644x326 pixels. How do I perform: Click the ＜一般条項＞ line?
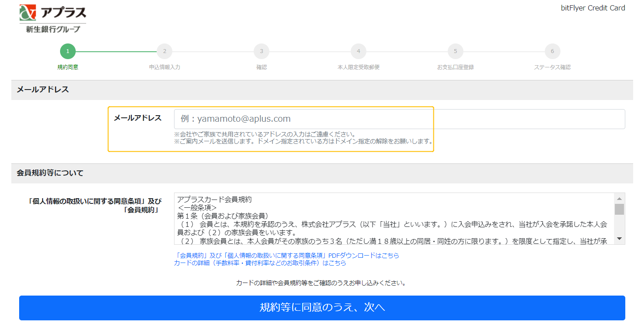pyautogui.click(x=198, y=208)
